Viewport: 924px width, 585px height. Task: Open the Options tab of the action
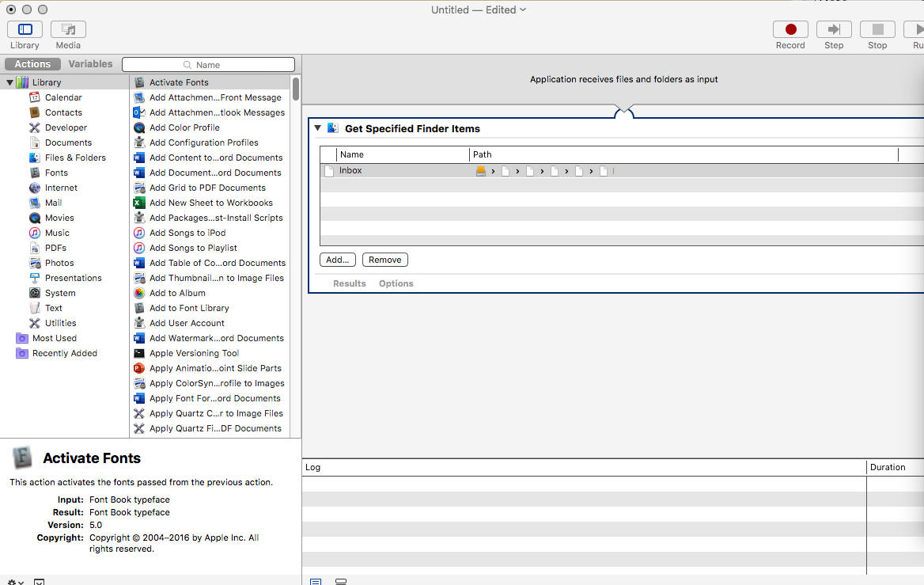point(396,283)
